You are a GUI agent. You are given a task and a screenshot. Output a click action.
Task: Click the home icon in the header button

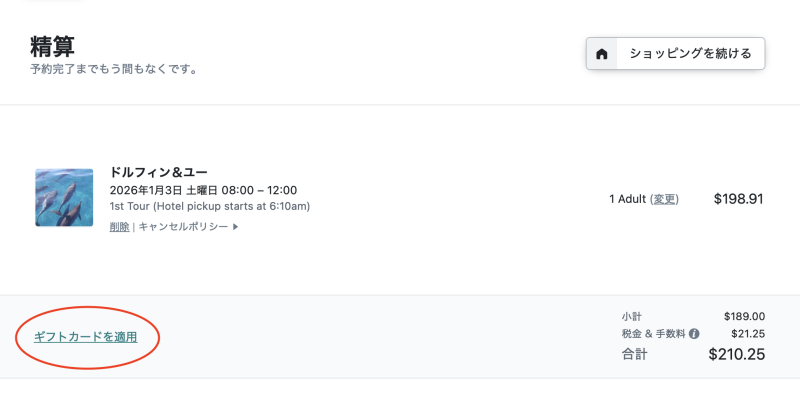[601, 54]
